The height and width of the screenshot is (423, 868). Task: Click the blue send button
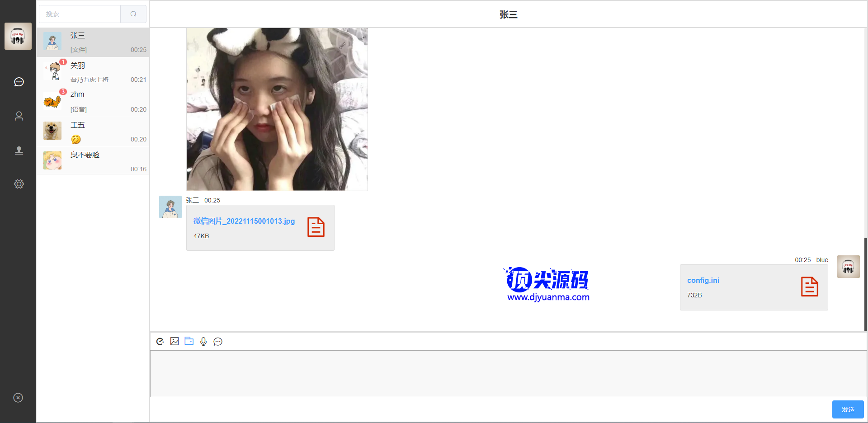(x=848, y=409)
